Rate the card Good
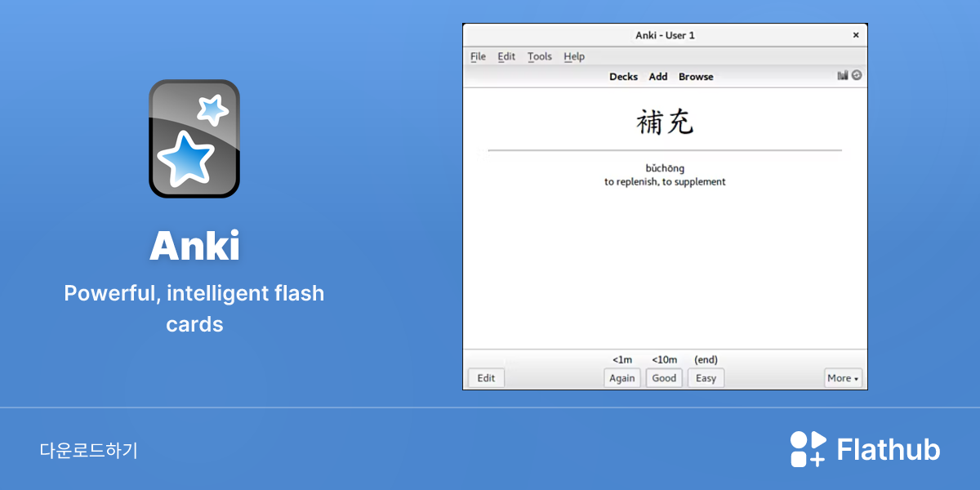The width and height of the screenshot is (980, 490). click(664, 378)
